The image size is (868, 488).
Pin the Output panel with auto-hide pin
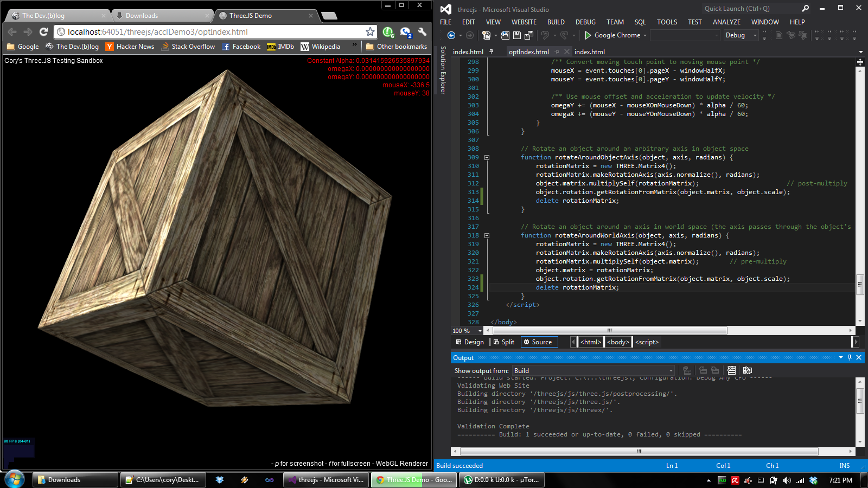[x=850, y=357]
